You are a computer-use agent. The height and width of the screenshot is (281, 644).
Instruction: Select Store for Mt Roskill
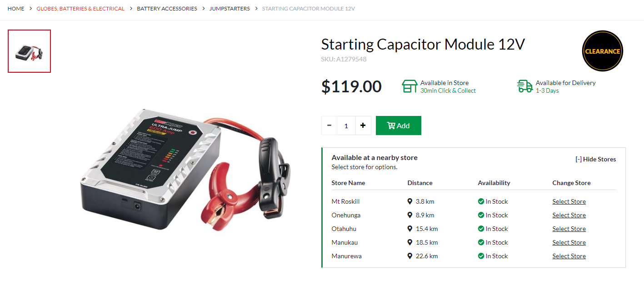click(569, 201)
